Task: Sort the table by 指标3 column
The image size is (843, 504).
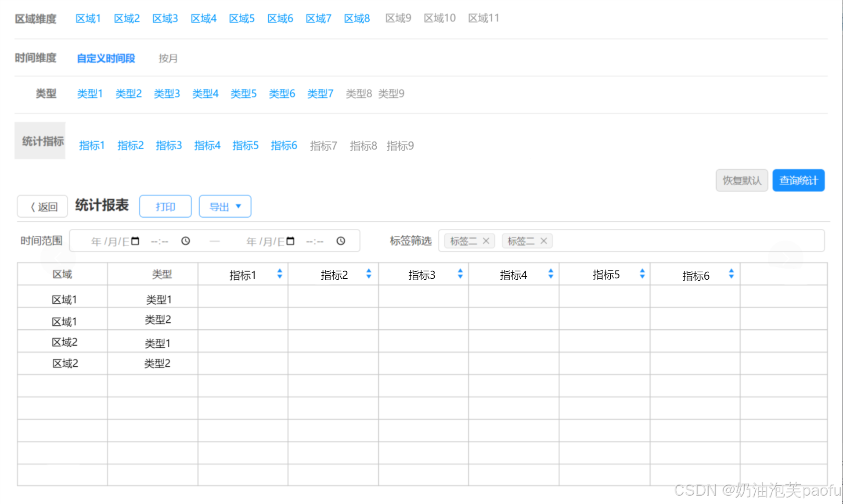Action: tap(460, 274)
